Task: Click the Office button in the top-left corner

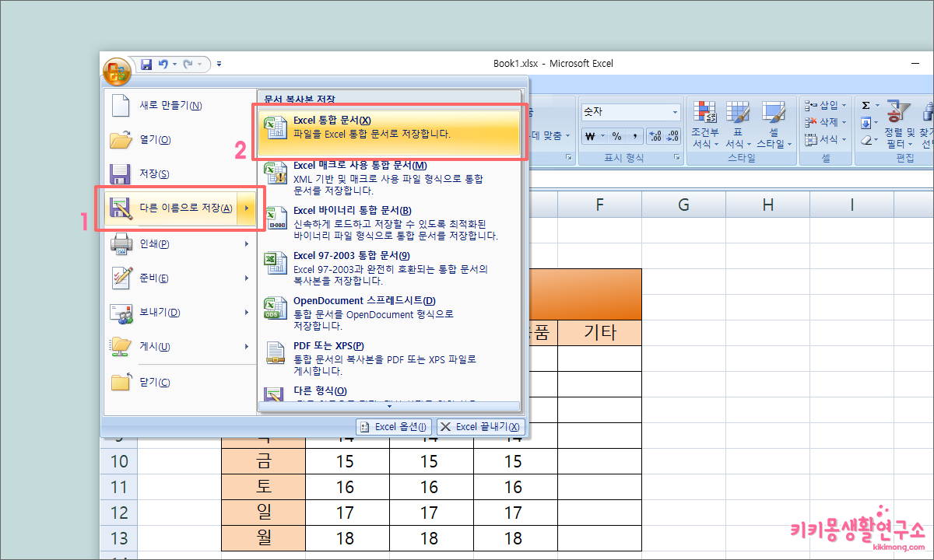Action: click(116, 72)
